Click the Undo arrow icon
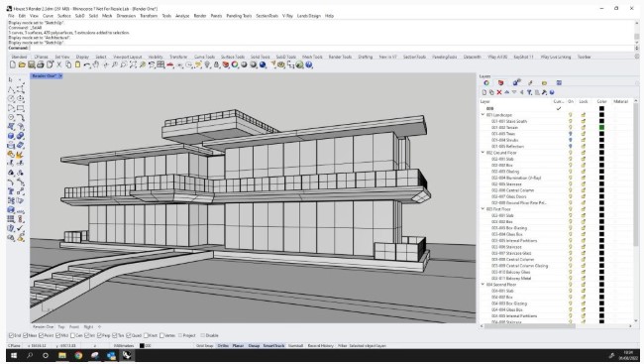 coord(86,65)
